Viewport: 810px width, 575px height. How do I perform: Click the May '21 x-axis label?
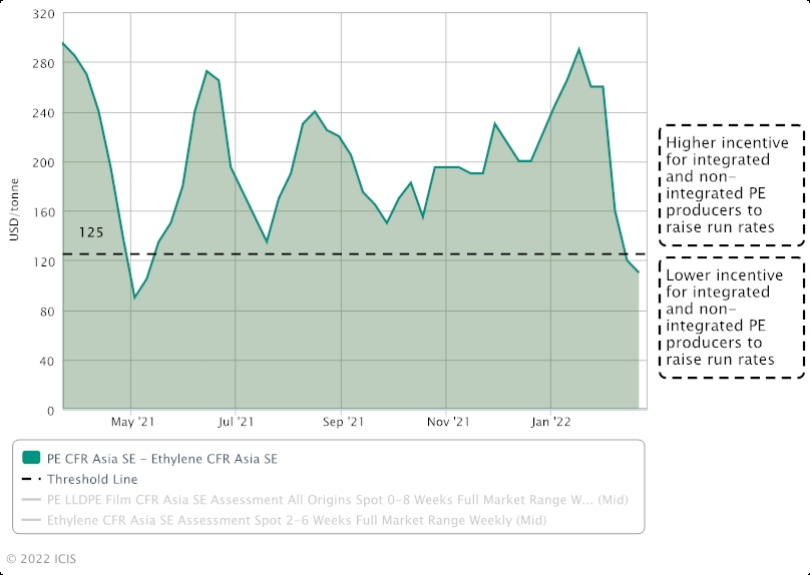[x=133, y=422]
